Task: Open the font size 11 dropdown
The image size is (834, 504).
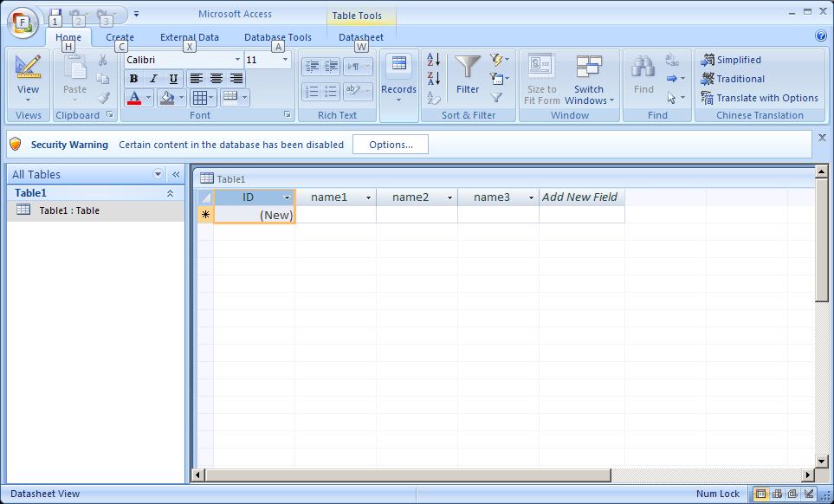Action: point(285,60)
